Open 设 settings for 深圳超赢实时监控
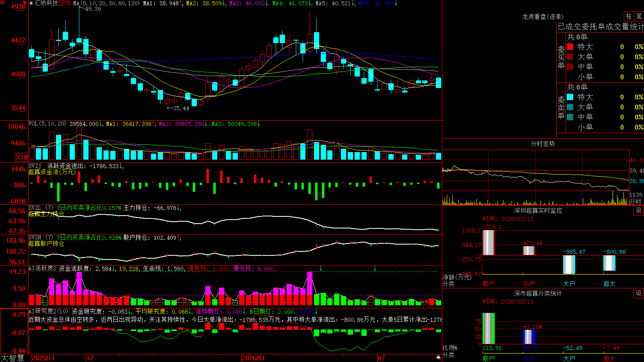 tap(639, 210)
